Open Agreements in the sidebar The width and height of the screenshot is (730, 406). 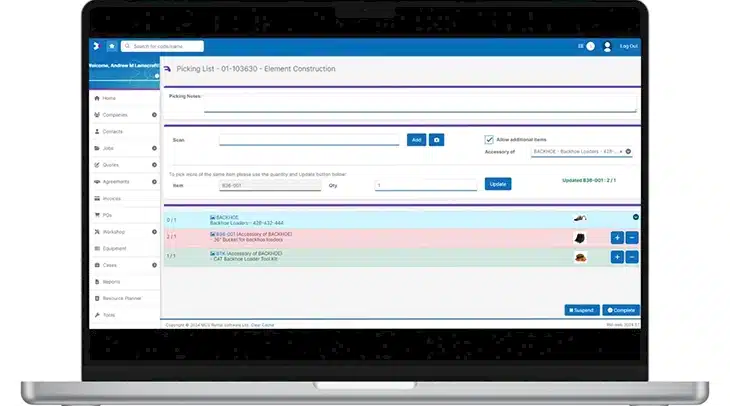point(116,182)
